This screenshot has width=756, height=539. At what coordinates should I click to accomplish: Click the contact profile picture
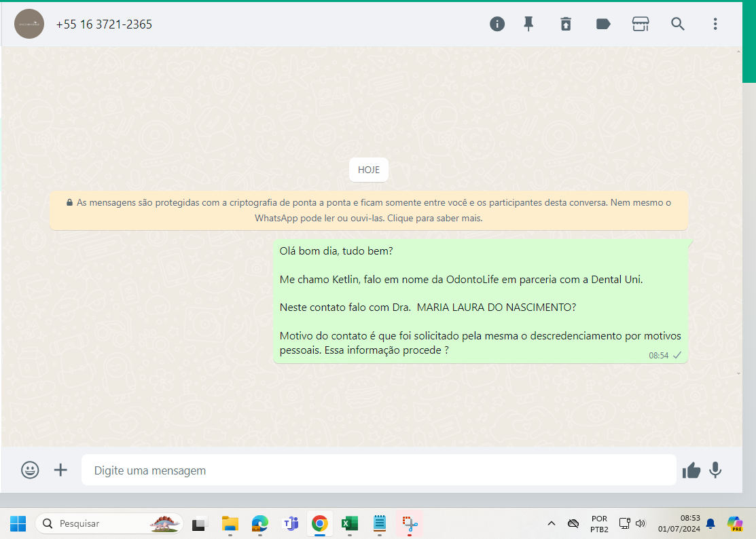29,24
